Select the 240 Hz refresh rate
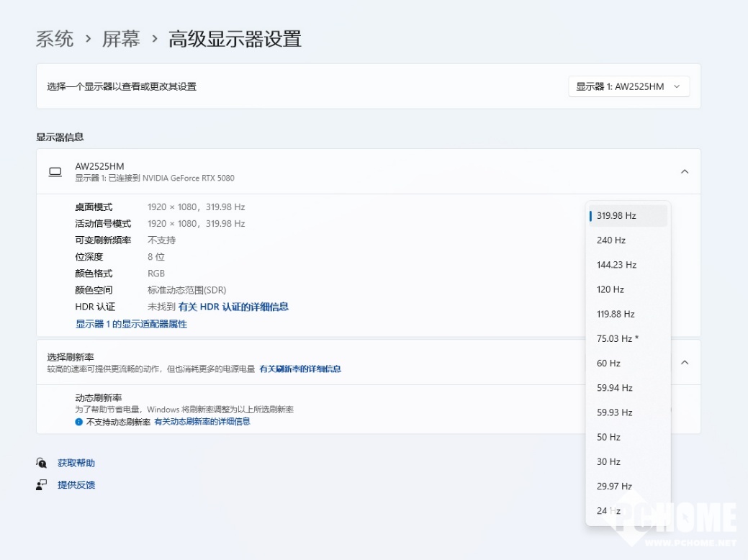Screen dimensions: 748x560 tap(628, 240)
